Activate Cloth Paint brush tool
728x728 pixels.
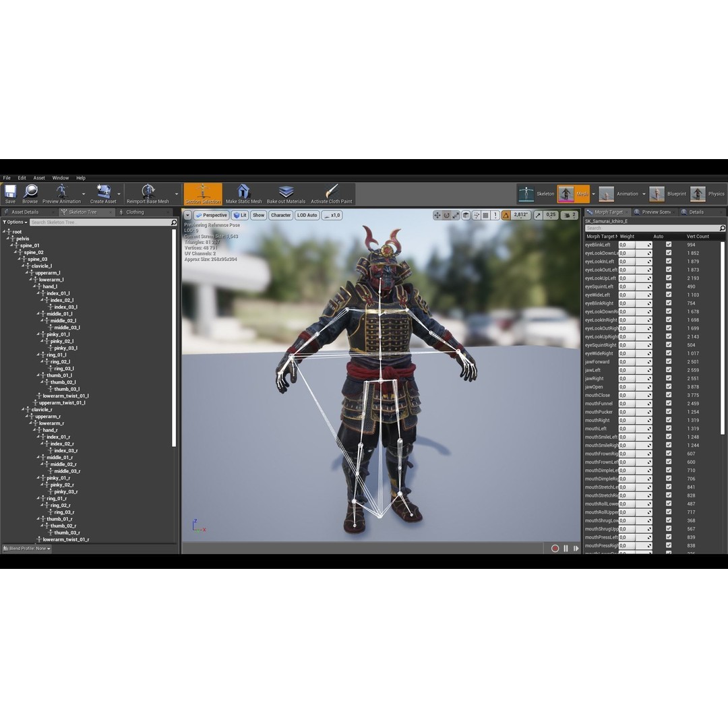[332, 191]
